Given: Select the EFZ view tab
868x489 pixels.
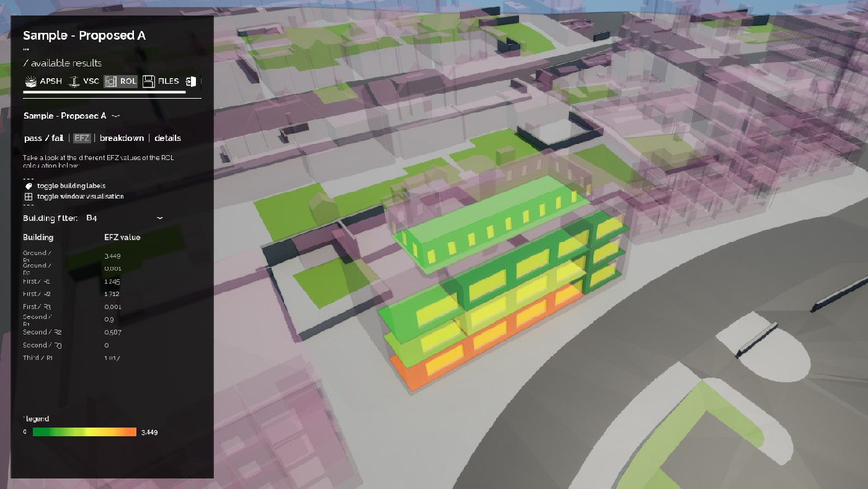Looking at the screenshot, I should click(x=82, y=138).
